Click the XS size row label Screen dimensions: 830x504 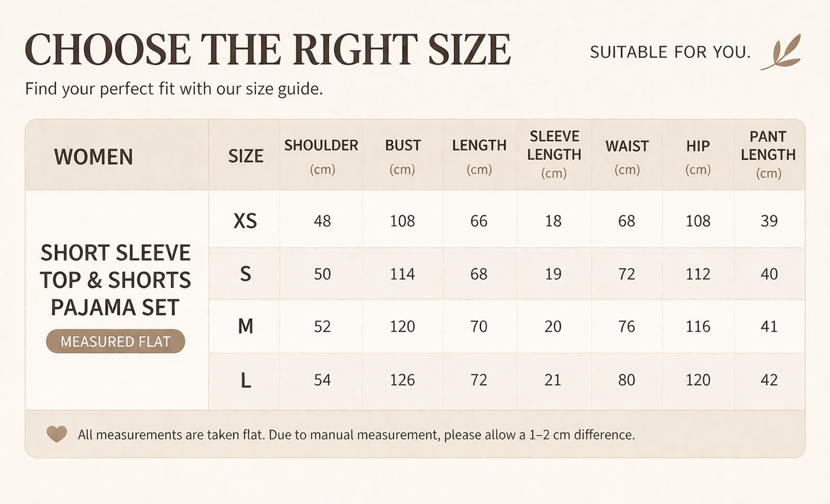tap(245, 221)
